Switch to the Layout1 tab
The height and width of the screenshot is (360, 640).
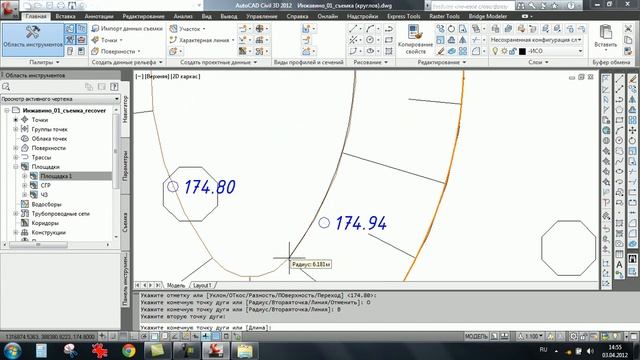pos(202,285)
